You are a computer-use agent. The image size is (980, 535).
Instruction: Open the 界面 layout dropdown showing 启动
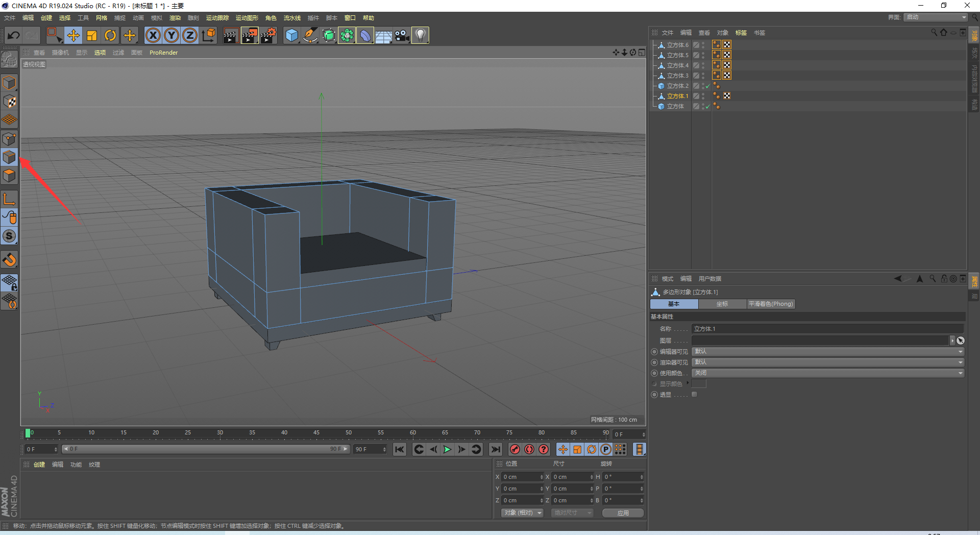click(936, 17)
